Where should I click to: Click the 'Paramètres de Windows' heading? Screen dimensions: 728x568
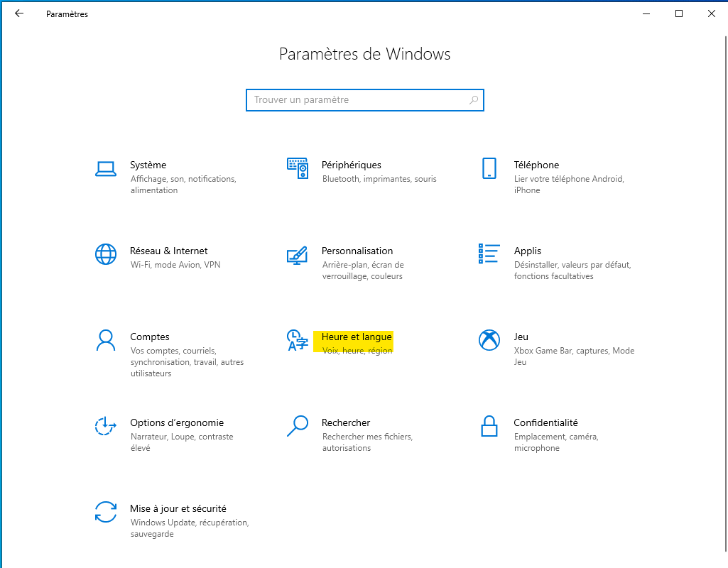(x=364, y=54)
